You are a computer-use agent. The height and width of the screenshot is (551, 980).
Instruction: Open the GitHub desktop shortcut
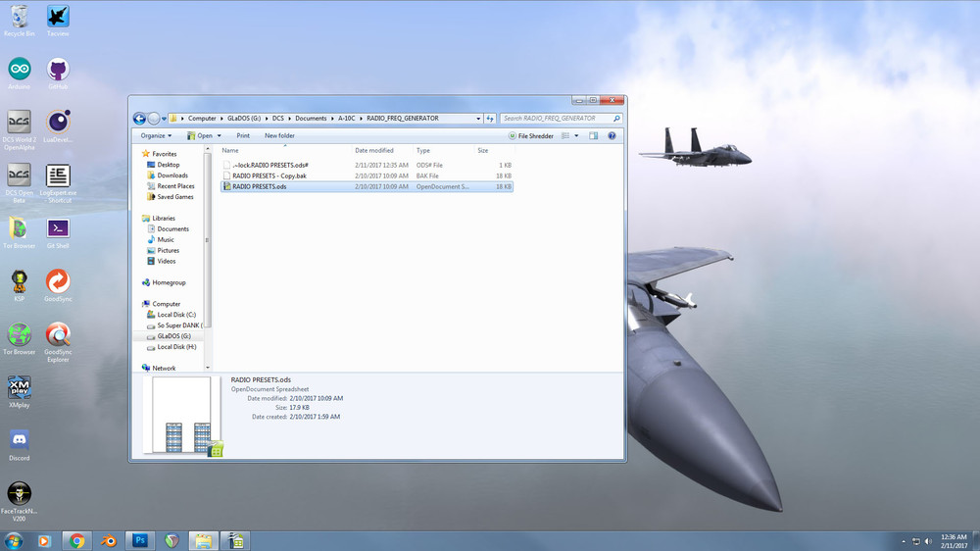point(58,74)
